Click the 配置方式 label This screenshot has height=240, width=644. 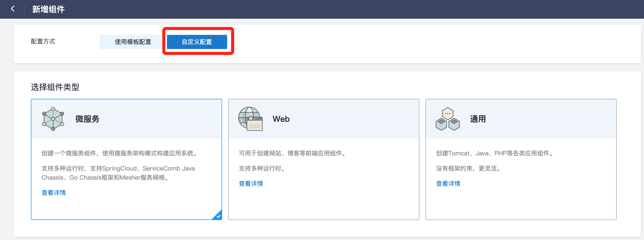(43, 41)
